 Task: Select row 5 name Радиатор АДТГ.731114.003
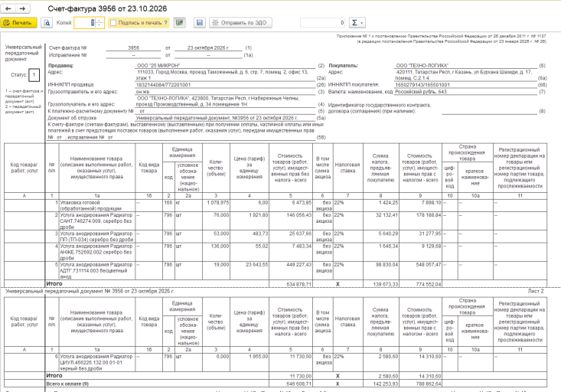coord(97,270)
